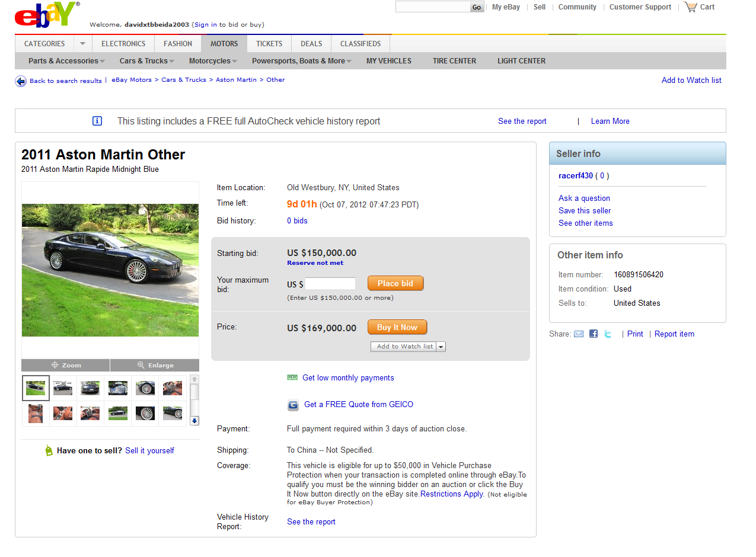
Task: Click Community in the header
Action: pos(578,7)
